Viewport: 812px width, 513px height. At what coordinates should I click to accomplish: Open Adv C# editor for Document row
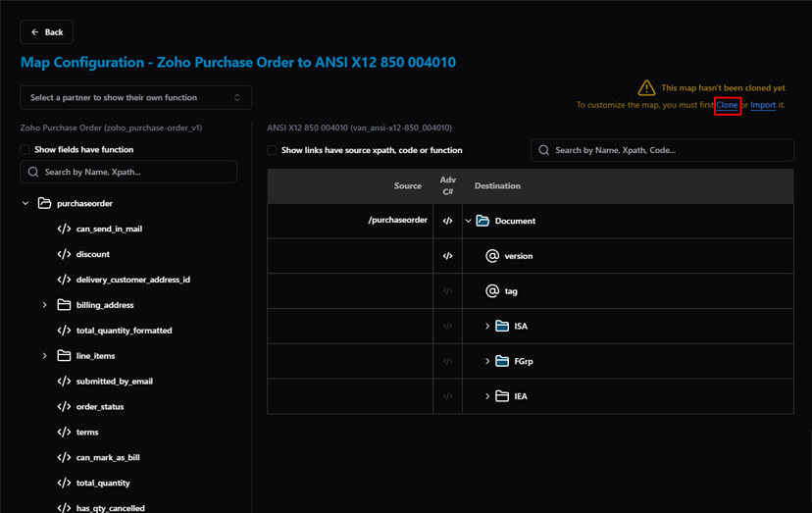447,221
